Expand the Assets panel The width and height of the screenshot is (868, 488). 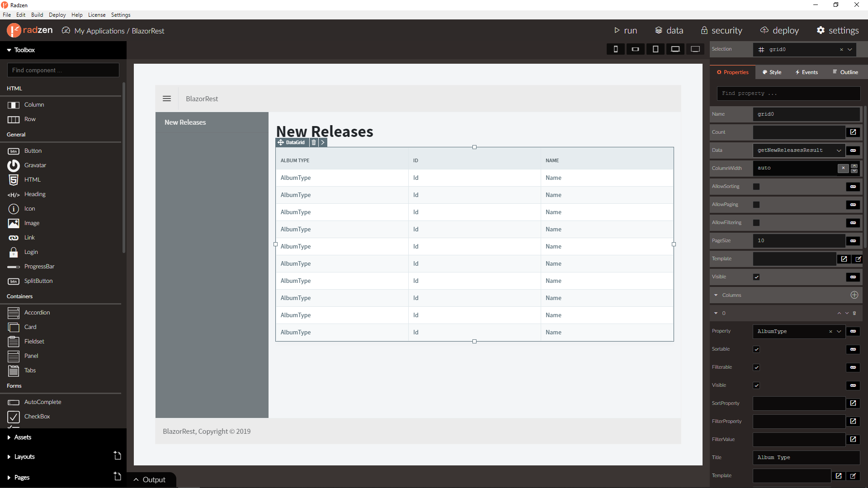(9, 437)
